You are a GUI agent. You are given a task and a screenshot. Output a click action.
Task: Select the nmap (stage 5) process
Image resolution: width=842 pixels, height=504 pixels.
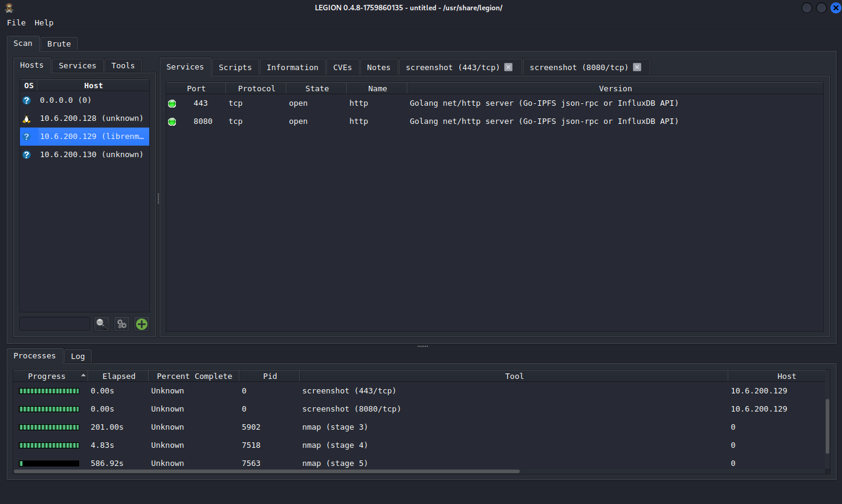point(419,464)
